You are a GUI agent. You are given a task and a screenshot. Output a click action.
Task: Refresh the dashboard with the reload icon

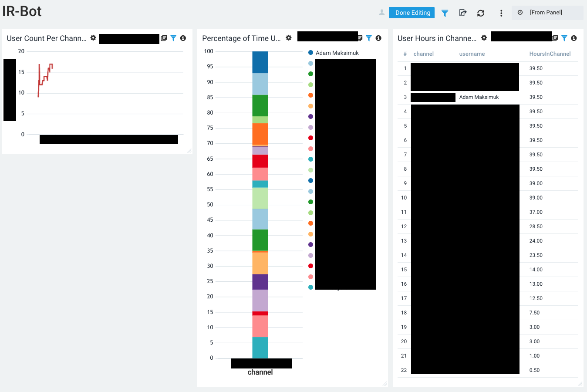pyautogui.click(x=481, y=13)
